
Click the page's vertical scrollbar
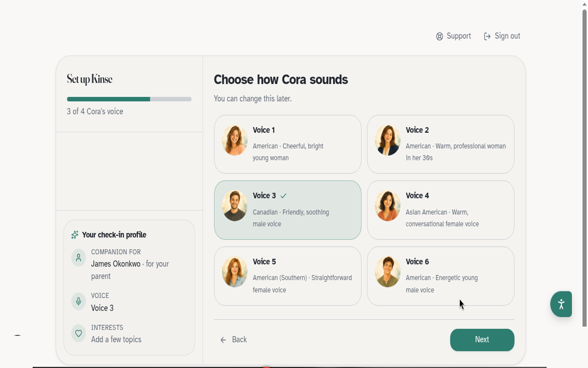point(585,168)
